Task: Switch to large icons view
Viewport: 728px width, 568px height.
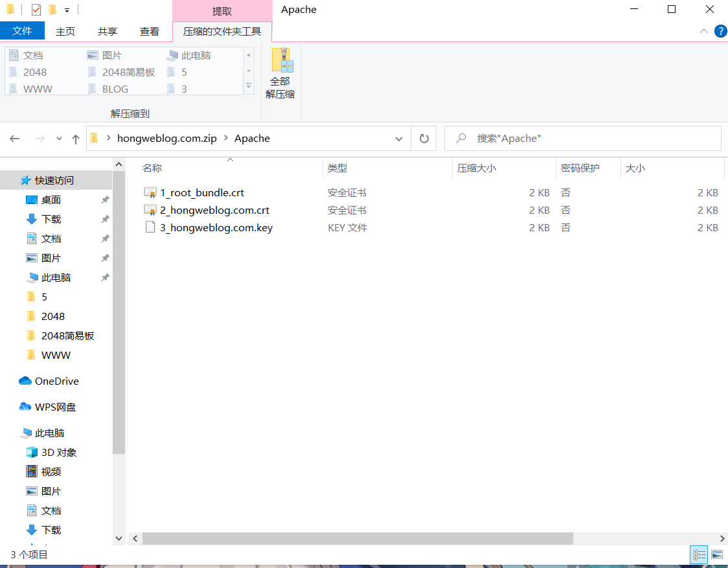Action: pyautogui.click(x=716, y=554)
